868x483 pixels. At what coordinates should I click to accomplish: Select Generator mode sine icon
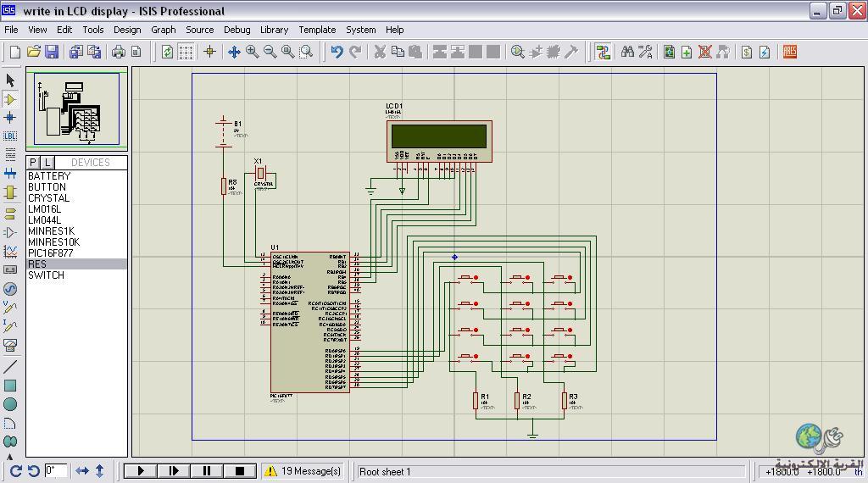point(10,289)
